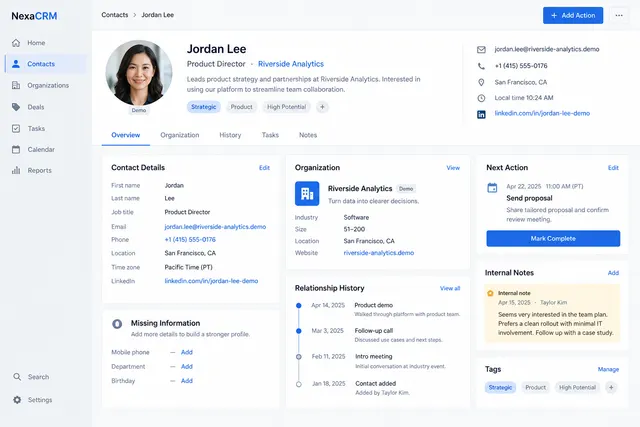
Task: Click the Feb 11 Intro meeting timeline dot
Action: tap(299, 357)
